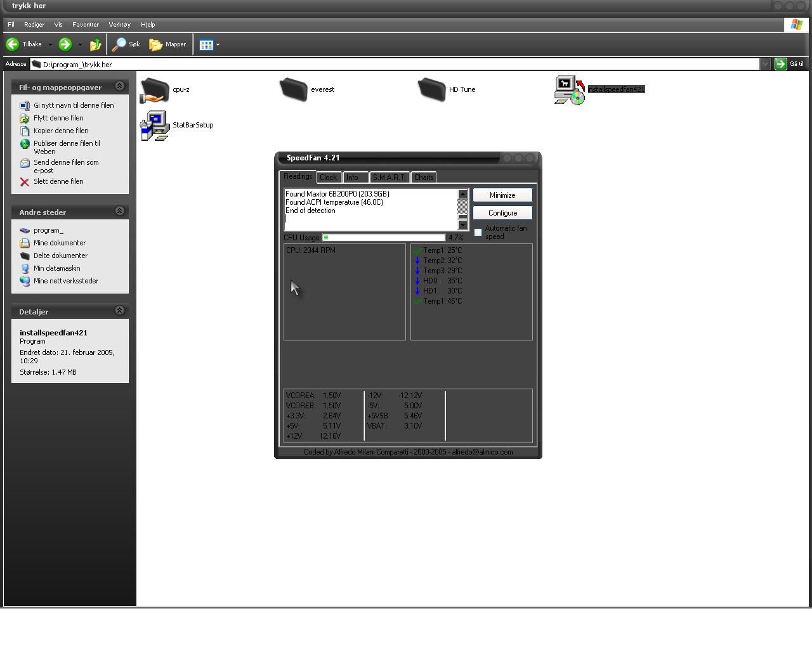This screenshot has width=812, height=672.
Task: Switch to SpeedFan Charts tab
Action: (424, 178)
